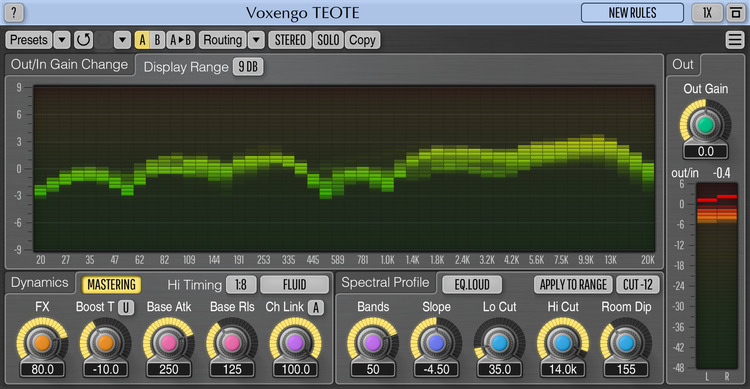Viewport: 750px width, 389px height.
Task: Select the Out tab
Action: pyautogui.click(x=683, y=65)
